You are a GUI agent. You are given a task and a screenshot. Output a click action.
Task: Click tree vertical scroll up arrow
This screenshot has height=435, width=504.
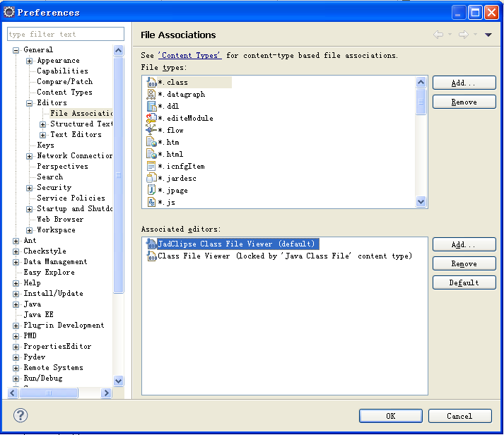tap(118, 50)
